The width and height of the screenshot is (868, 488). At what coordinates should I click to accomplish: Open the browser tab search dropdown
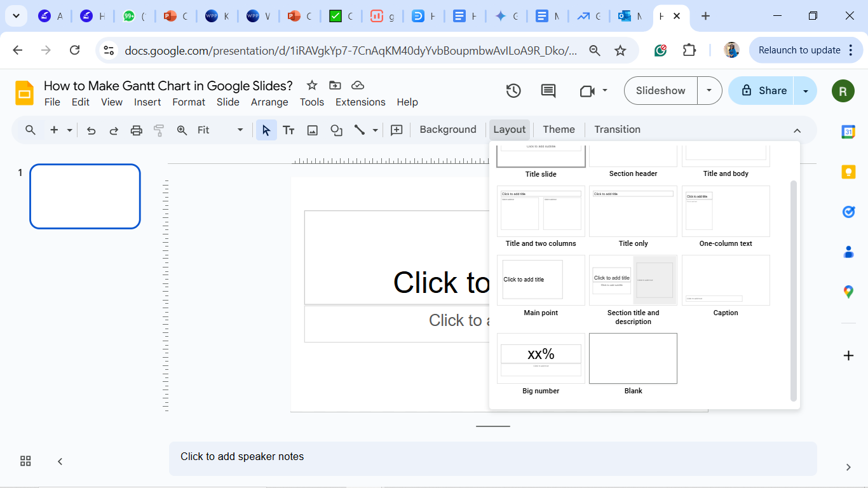pyautogui.click(x=16, y=17)
